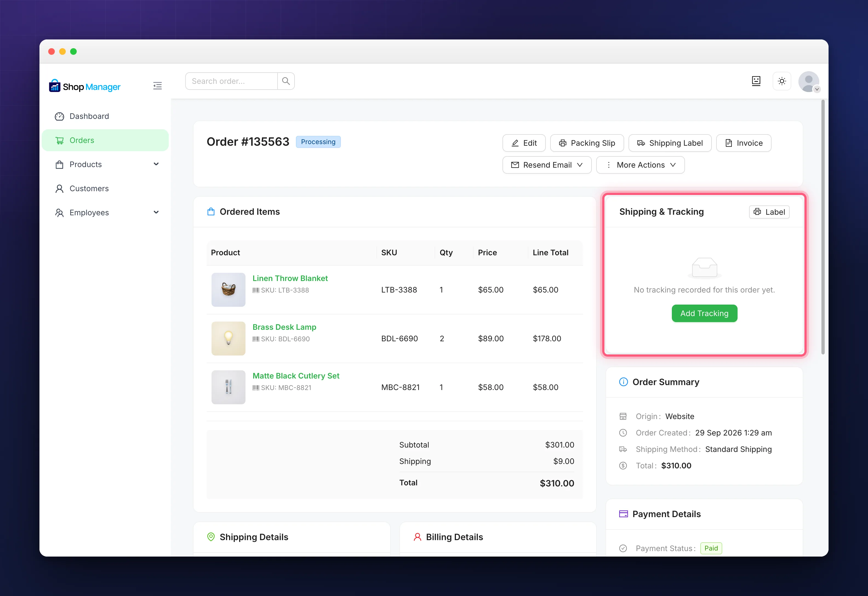Collapse the sidebar with the menu-fold icon
Screen dimensions: 868x596
pos(157,86)
